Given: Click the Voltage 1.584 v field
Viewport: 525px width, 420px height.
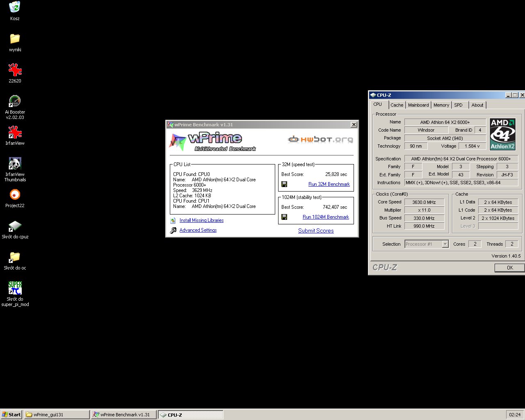Looking at the screenshot, I should tap(472, 146).
